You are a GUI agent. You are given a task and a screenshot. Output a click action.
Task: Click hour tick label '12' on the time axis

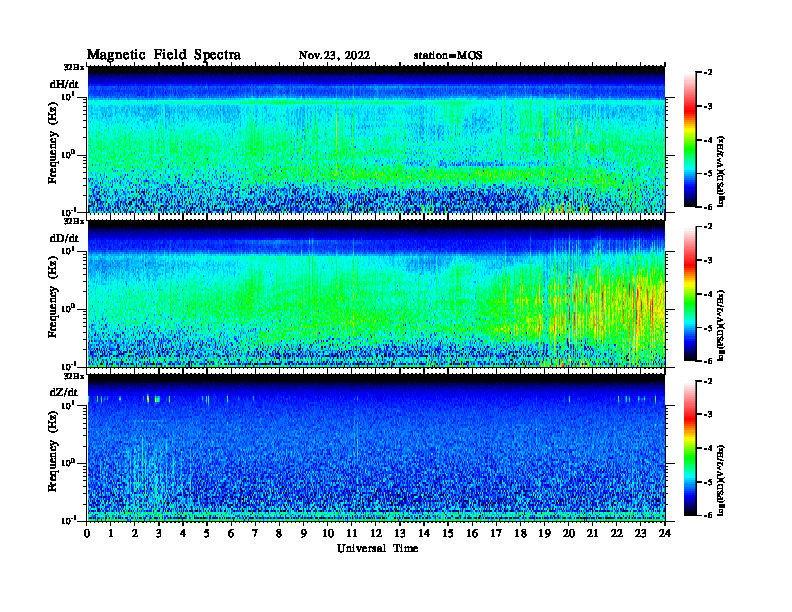(376, 534)
